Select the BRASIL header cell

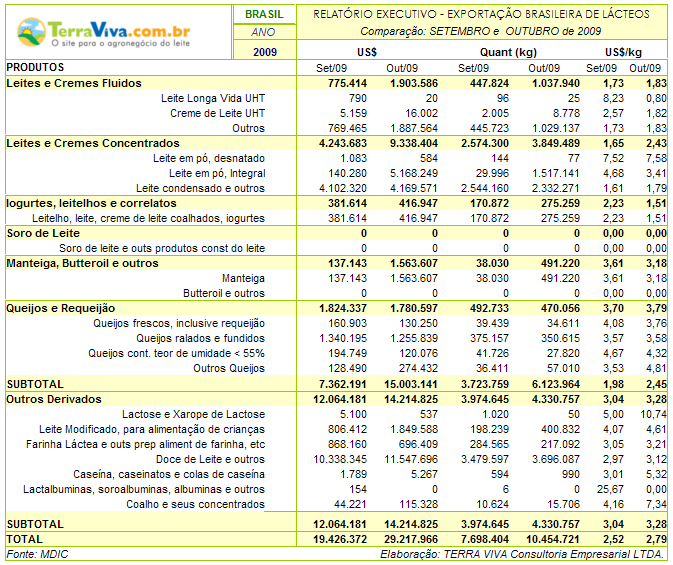[264, 14]
